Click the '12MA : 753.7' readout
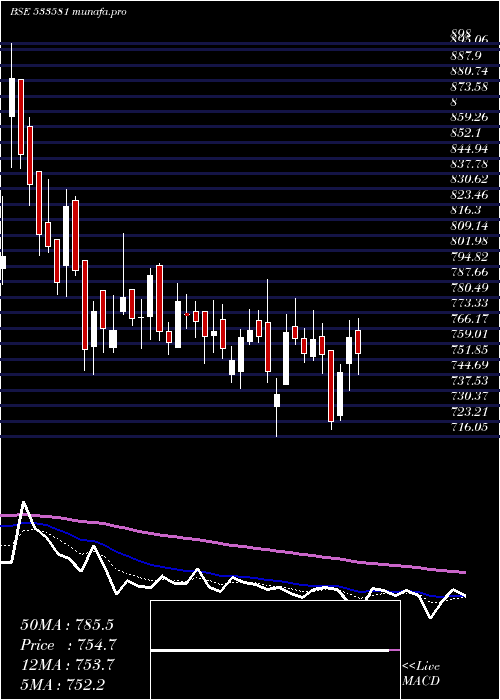 pyautogui.click(x=67, y=665)
